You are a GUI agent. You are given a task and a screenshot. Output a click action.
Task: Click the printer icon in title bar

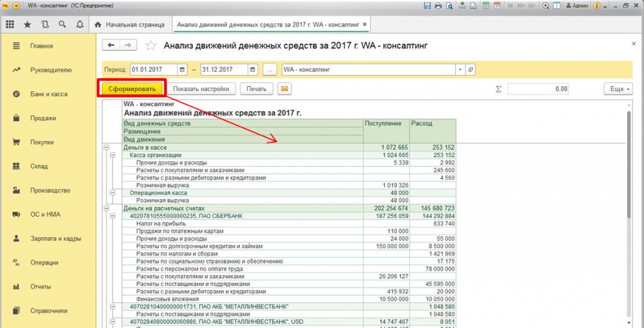coord(438,6)
